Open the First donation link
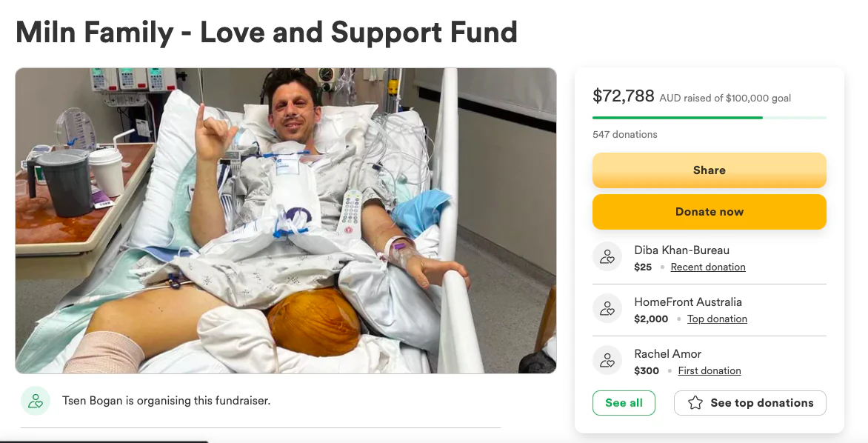The image size is (868, 443). point(710,371)
